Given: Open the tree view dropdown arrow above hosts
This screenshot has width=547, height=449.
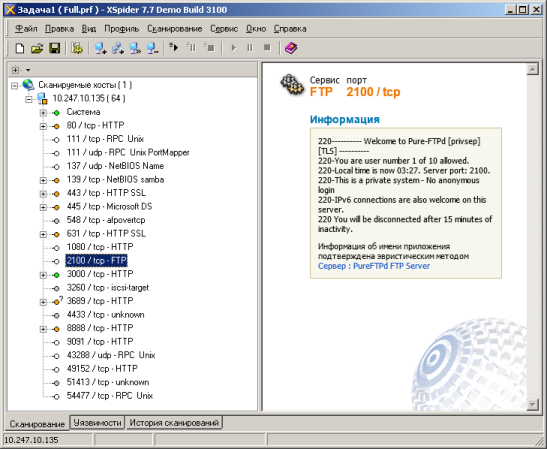Looking at the screenshot, I should [28, 70].
